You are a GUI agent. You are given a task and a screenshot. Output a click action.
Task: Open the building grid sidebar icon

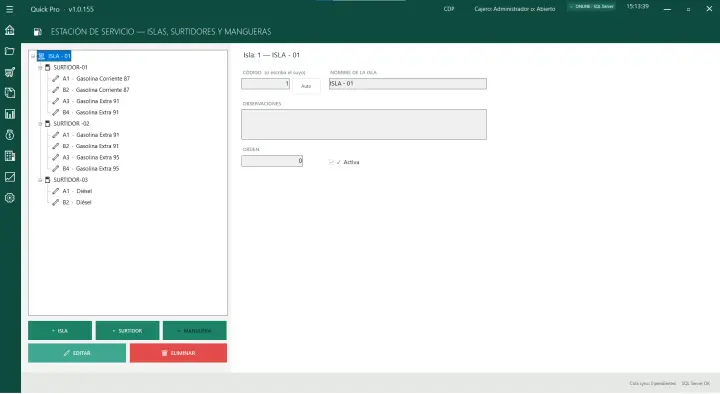[10, 156]
